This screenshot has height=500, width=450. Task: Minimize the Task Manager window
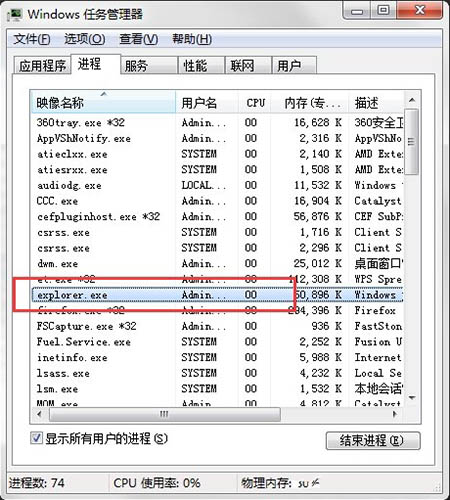[x=357, y=11]
